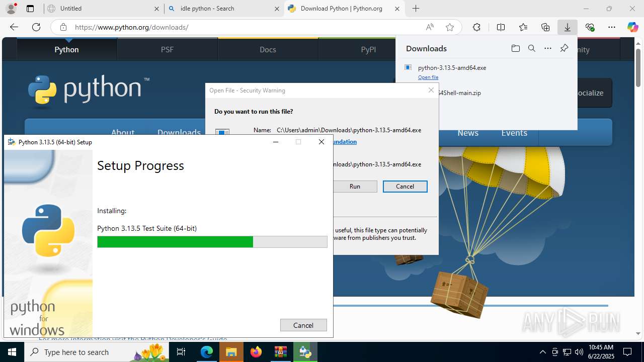Toggle the Split screen icon

pyautogui.click(x=501, y=27)
